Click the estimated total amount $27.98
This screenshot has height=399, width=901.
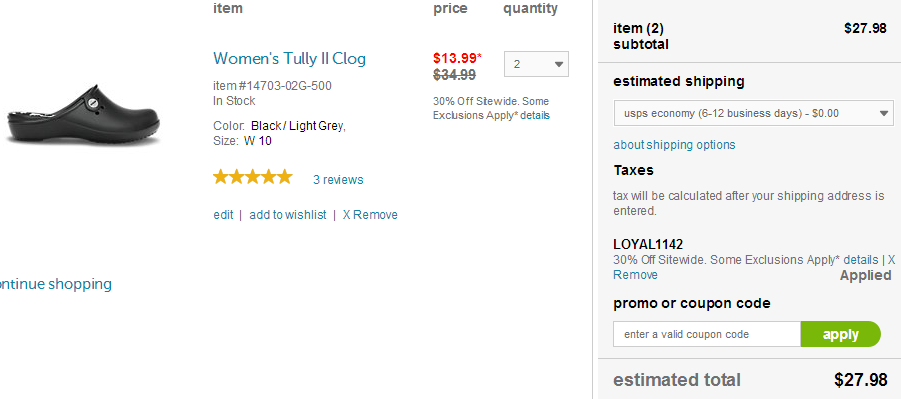[861, 380]
